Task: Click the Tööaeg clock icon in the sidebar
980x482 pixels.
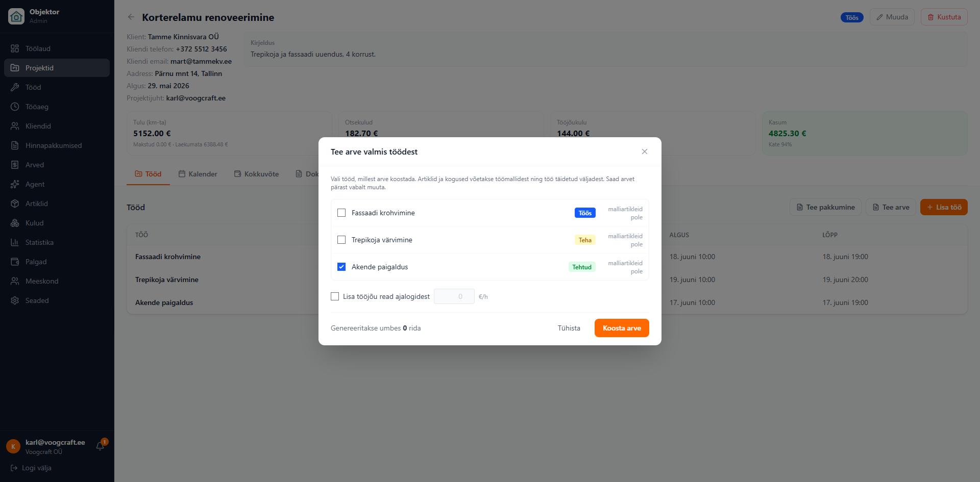Action: [x=15, y=107]
